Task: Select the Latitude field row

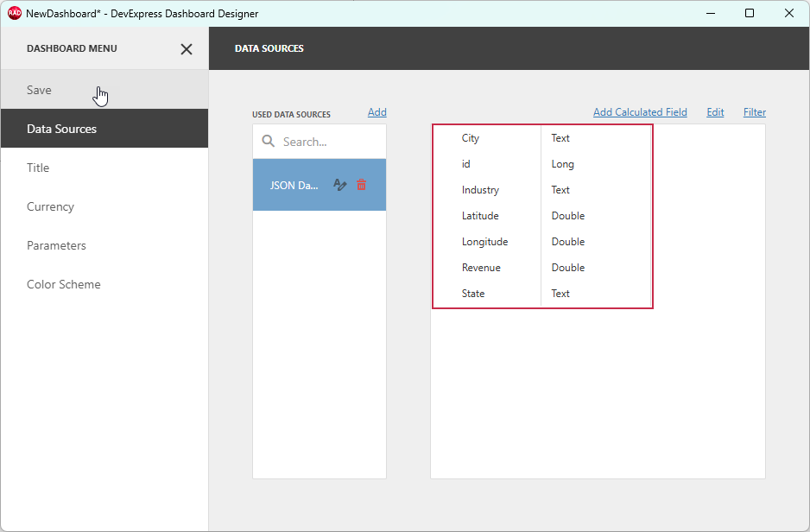Action: coord(484,215)
